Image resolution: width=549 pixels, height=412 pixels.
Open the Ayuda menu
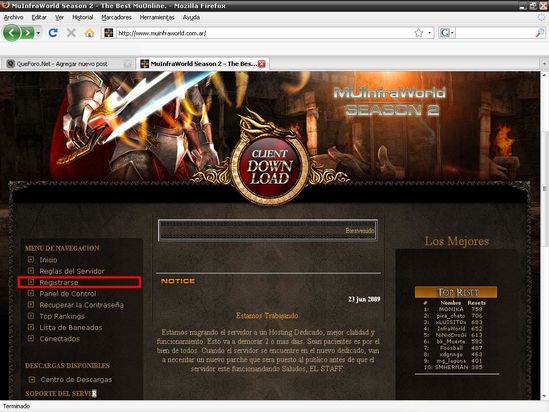coord(191,17)
